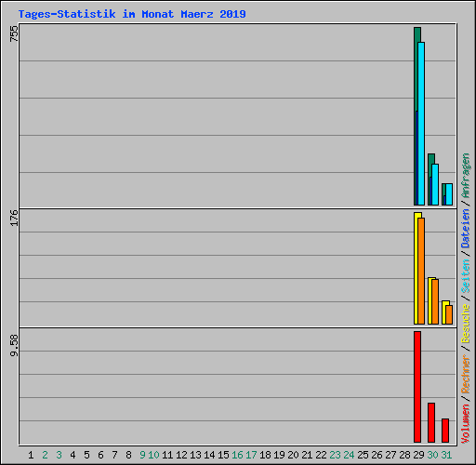The image size is (476, 465).
Task: Click the 9.58 axis value
Action: [x=14, y=345]
